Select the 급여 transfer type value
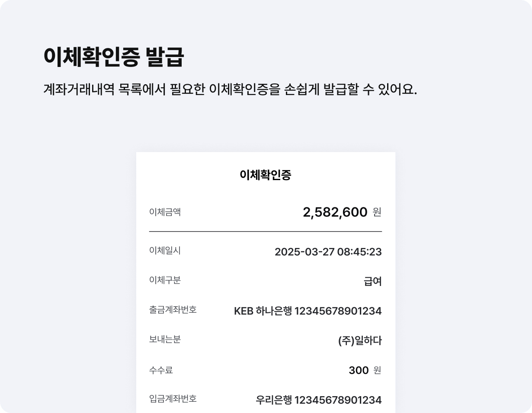 pyautogui.click(x=372, y=282)
